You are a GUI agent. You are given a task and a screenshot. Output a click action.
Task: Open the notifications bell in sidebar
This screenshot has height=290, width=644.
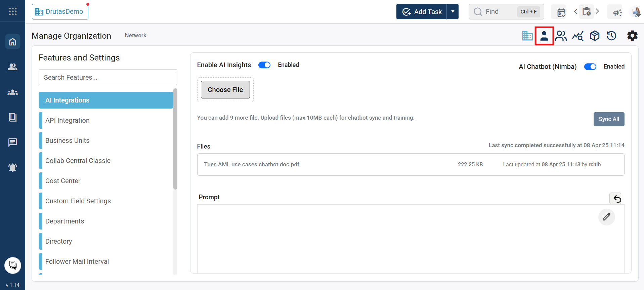[13, 167]
